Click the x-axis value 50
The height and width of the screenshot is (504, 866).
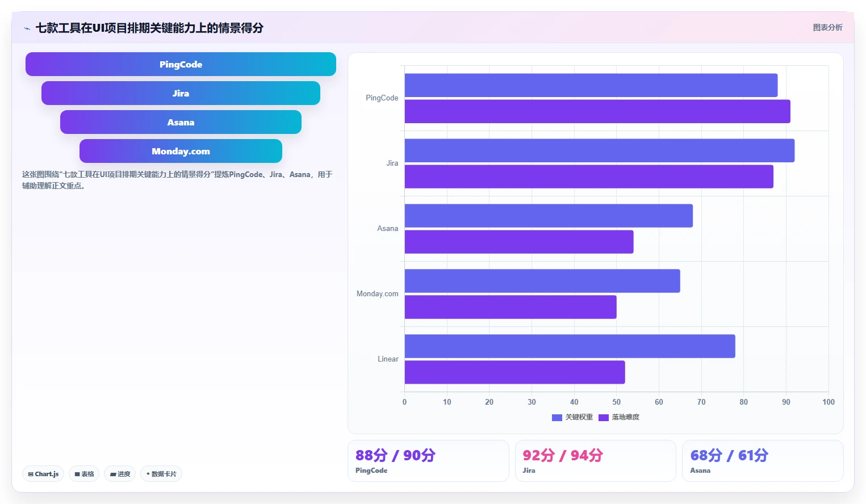click(x=617, y=402)
